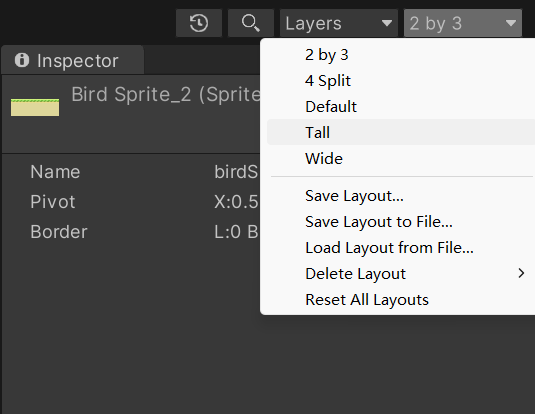Switch to the Inspector tab
Image resolution: width=535 pixels, height=414 pixels.
[x=73, y=60]
